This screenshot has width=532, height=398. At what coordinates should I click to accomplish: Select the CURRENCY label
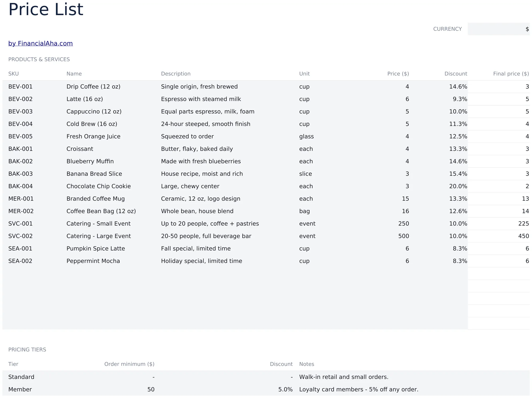[x=447, y=29]
